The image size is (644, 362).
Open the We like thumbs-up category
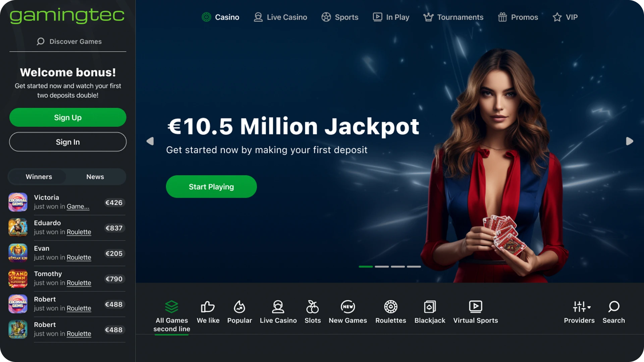pos(208,307)
